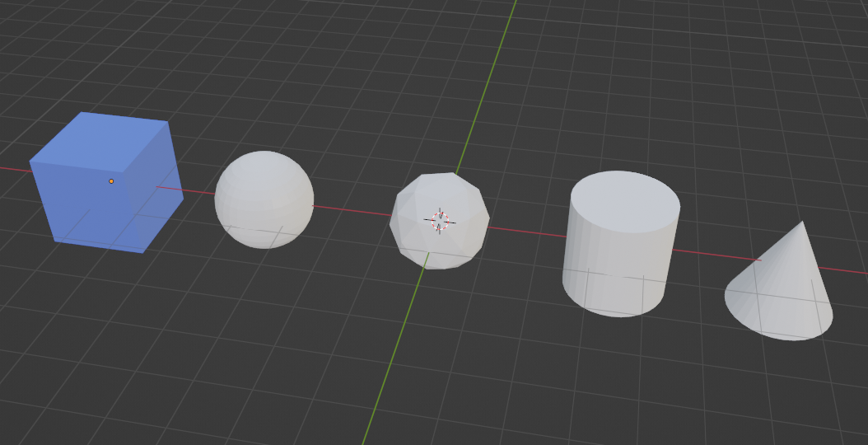Click the cube's orange origin point
The width and height of the screenshot is (868, 445).
tap(111, 181)
